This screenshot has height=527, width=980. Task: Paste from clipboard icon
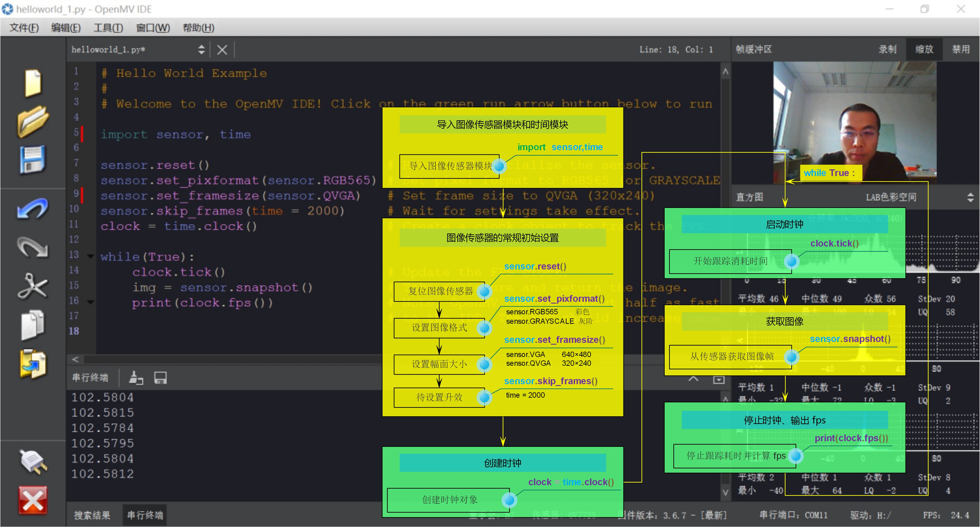click(33, 364)
